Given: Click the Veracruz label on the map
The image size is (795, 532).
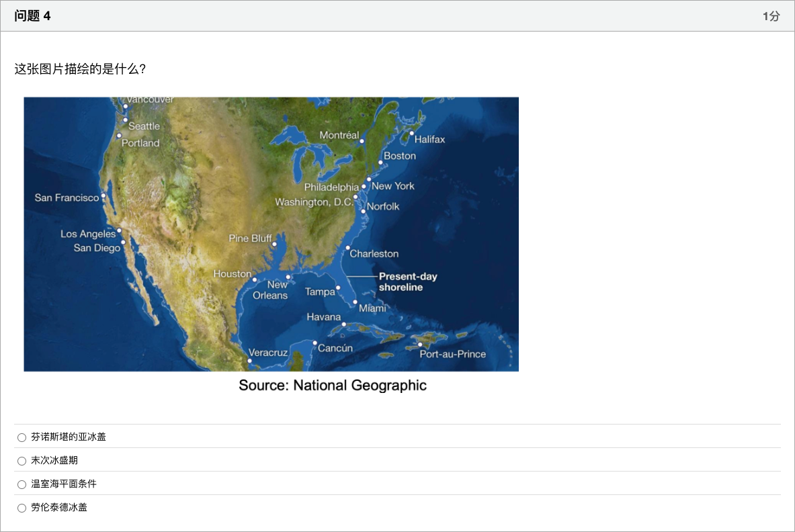Looking at the screenshot, I should tap(268, 353).
